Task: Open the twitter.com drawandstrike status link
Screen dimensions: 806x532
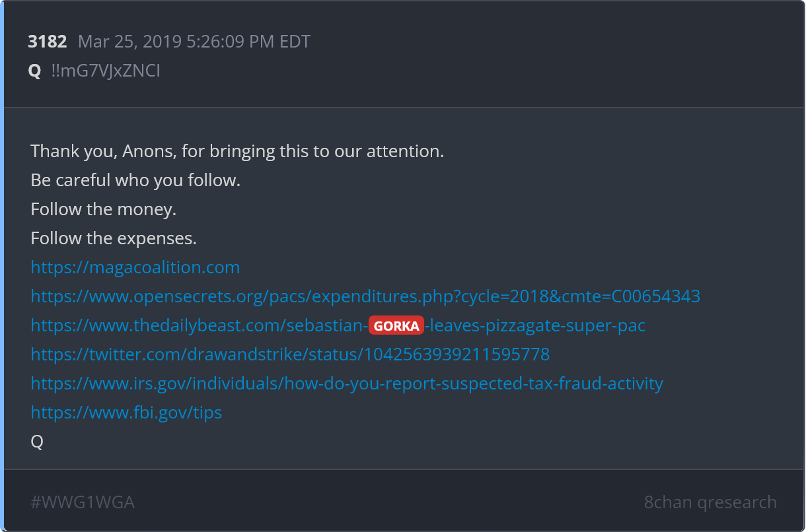Action: click(290, 354)
